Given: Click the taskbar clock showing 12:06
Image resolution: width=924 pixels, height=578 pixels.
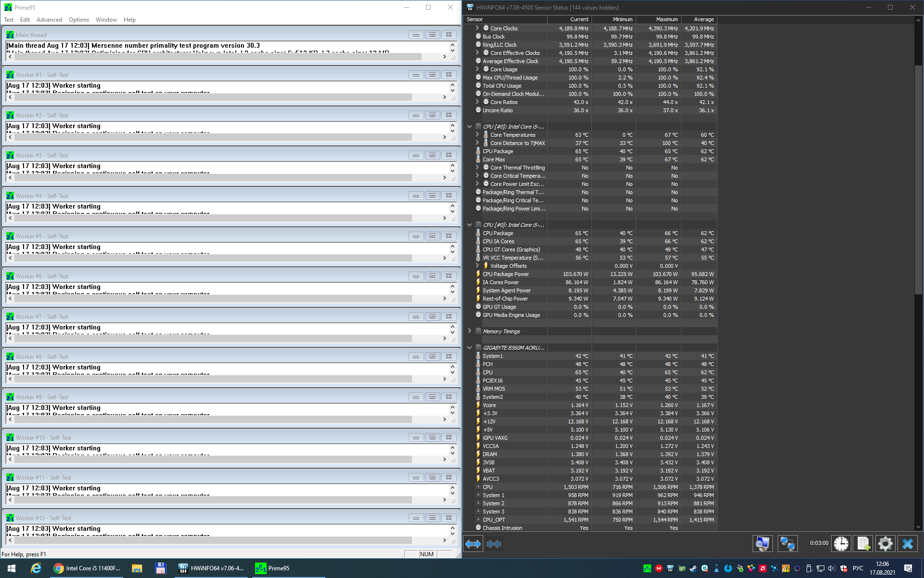Looking at the screenshot, I should point(882,568).
